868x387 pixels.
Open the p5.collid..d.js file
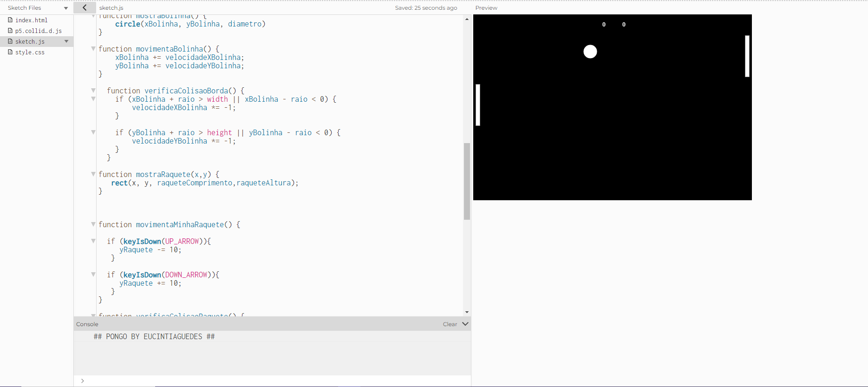coord(38,31)
